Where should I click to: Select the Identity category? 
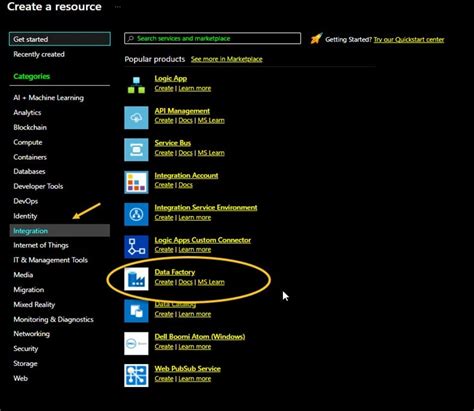tap(25, 216)
